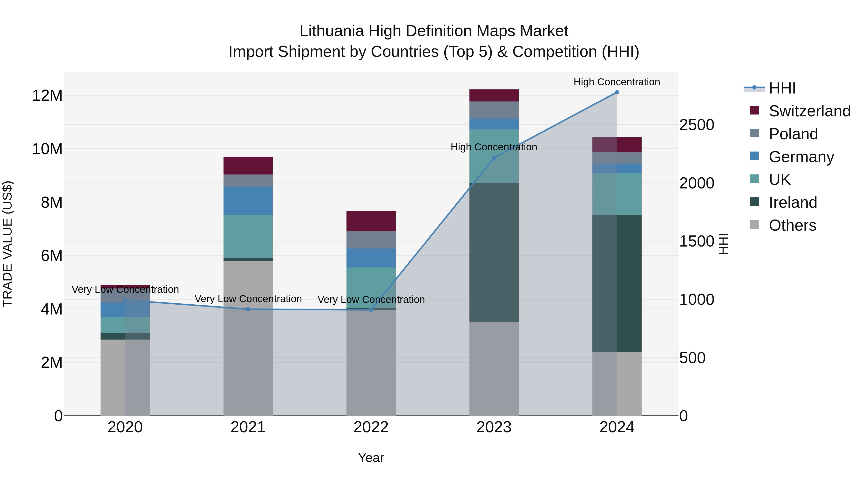The height and width of the screenshot is (488, 868).
Task: Click the 1500 tick on HHI axis
Action: [697, 241]
